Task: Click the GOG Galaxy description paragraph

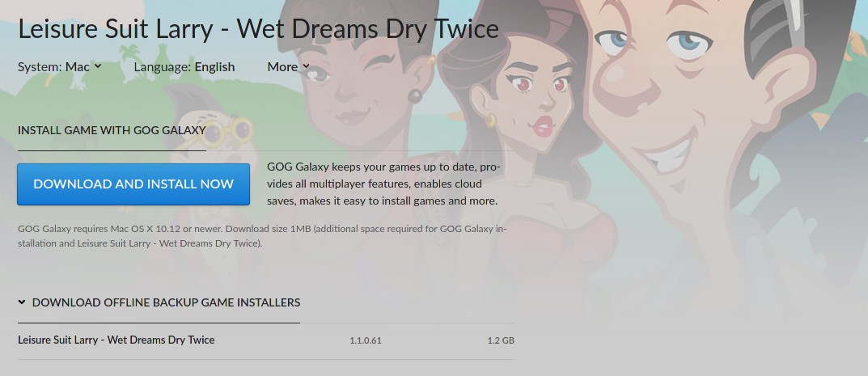Action: 383,184
